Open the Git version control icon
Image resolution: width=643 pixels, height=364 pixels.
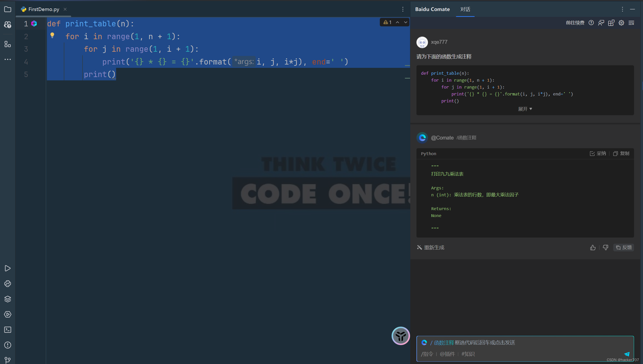pos(8,360)
